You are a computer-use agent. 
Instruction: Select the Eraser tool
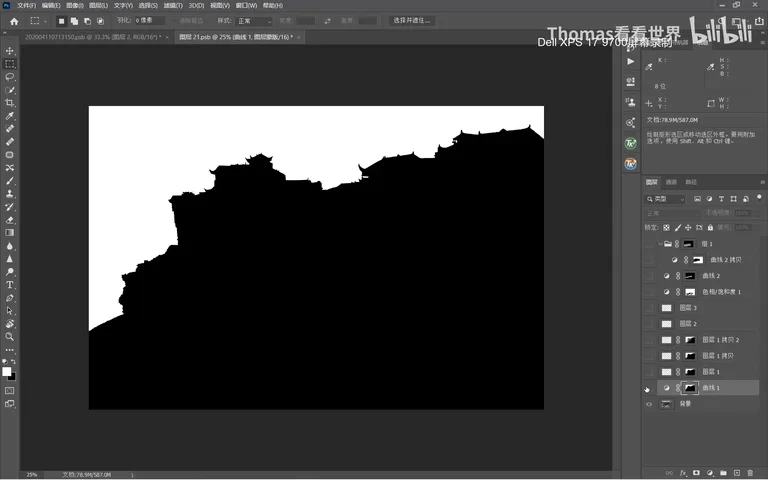click(9, 220)
